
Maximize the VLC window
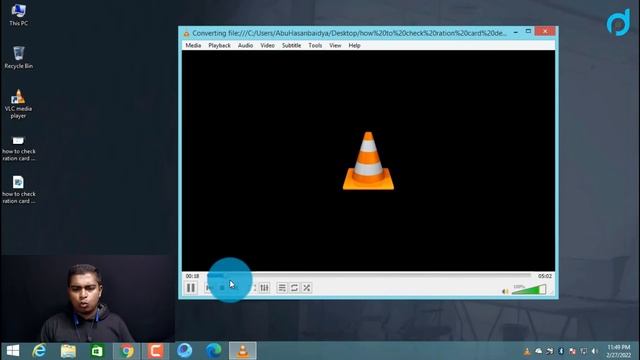528,31
